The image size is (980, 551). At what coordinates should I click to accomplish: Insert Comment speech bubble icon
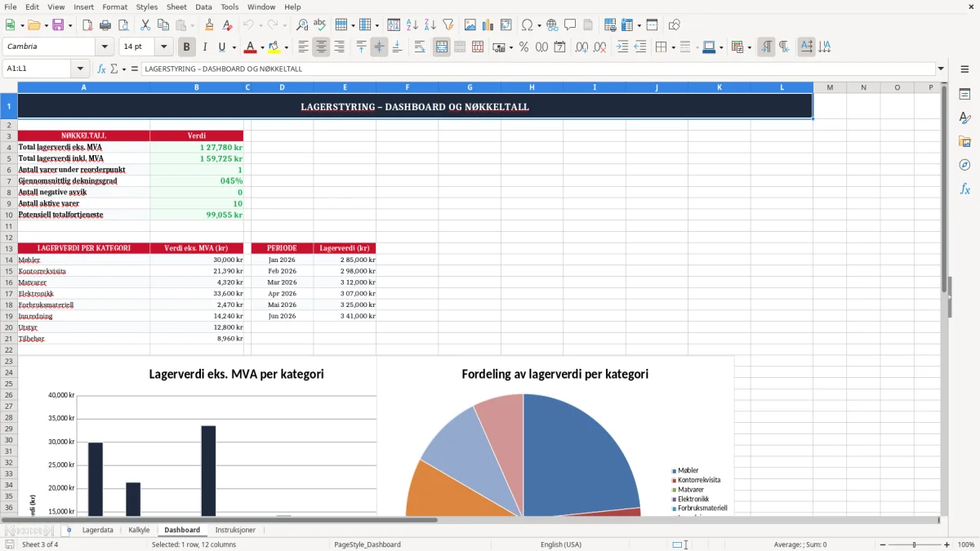pyautogui.click(x=570, y=25)
